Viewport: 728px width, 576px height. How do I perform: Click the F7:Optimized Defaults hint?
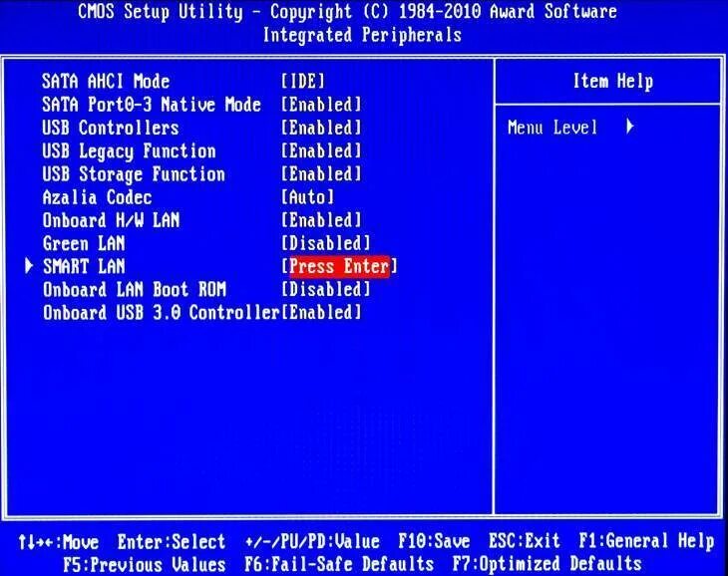(547, 565)
